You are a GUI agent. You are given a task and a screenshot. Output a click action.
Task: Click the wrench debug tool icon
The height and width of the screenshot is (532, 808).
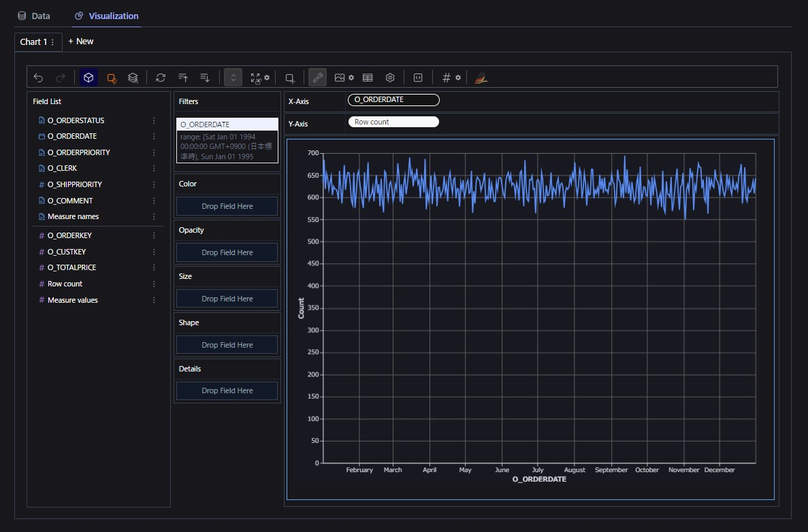tap(317, 78)
